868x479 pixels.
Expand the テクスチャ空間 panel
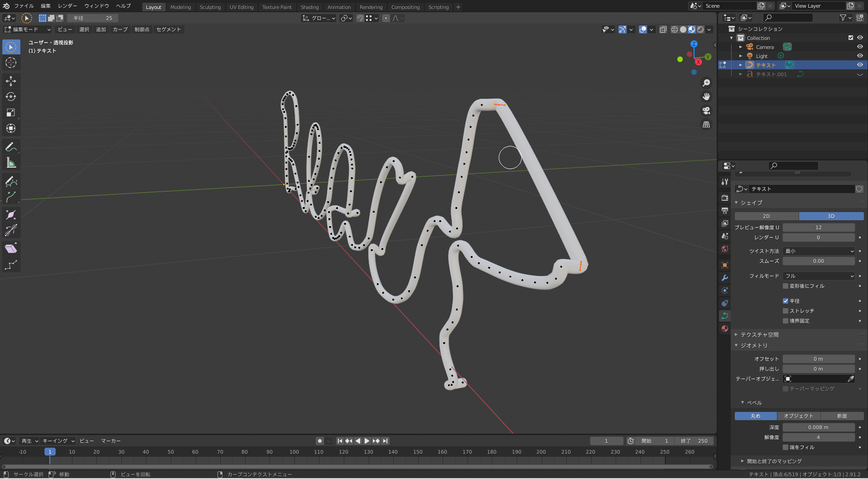pos(759,335)
